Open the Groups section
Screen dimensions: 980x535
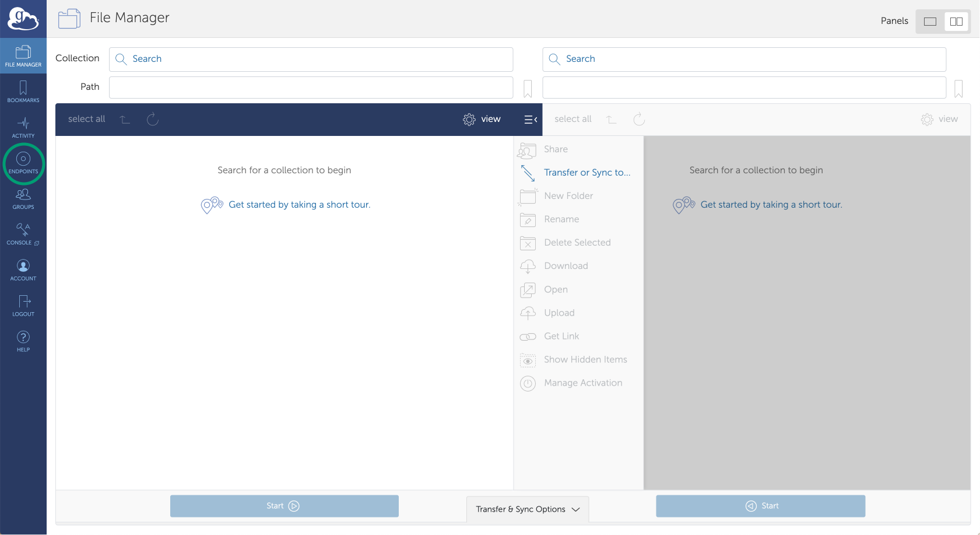click(x=23, y=198)
